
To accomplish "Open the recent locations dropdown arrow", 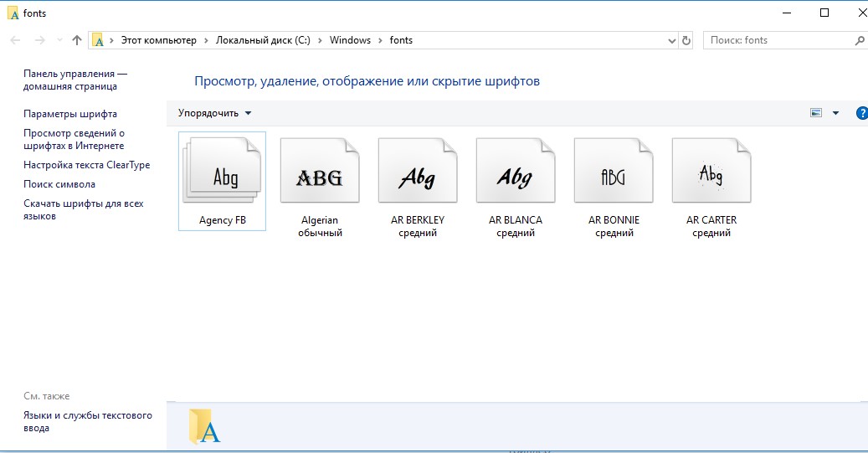I will 59,40.
